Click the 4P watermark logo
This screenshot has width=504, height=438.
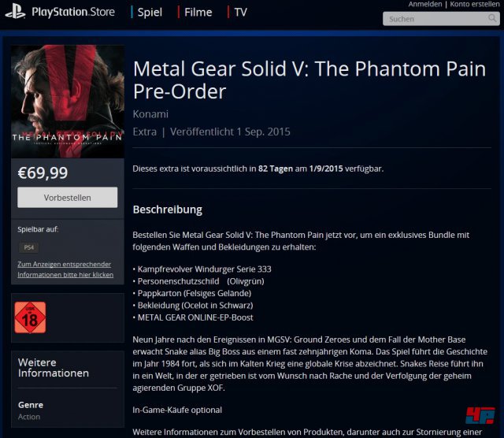pos(480,415)
